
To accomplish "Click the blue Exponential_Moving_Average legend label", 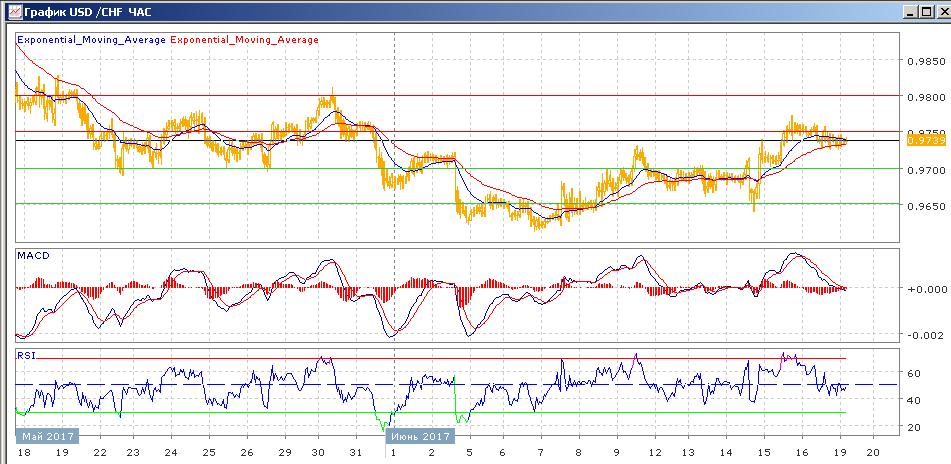I will coord(91,40).
